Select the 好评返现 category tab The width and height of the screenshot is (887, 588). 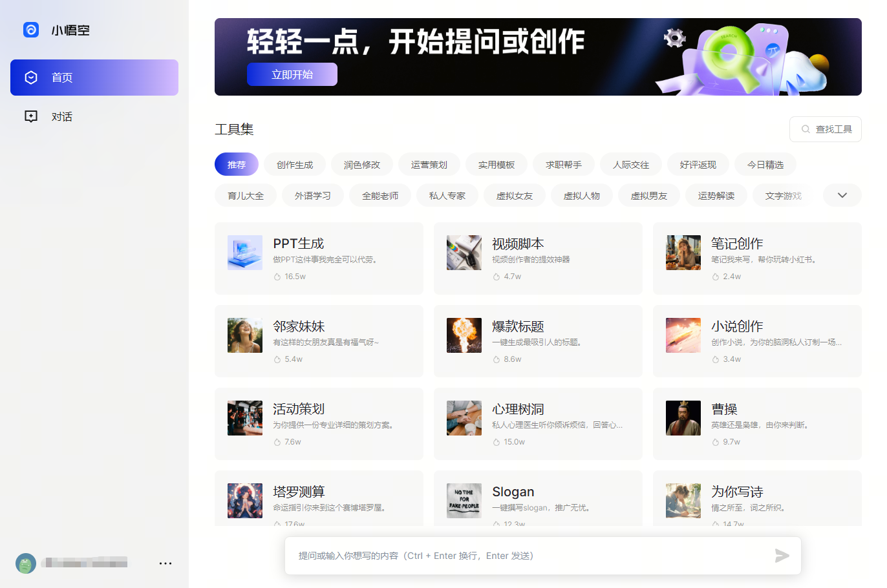point(698,165)
